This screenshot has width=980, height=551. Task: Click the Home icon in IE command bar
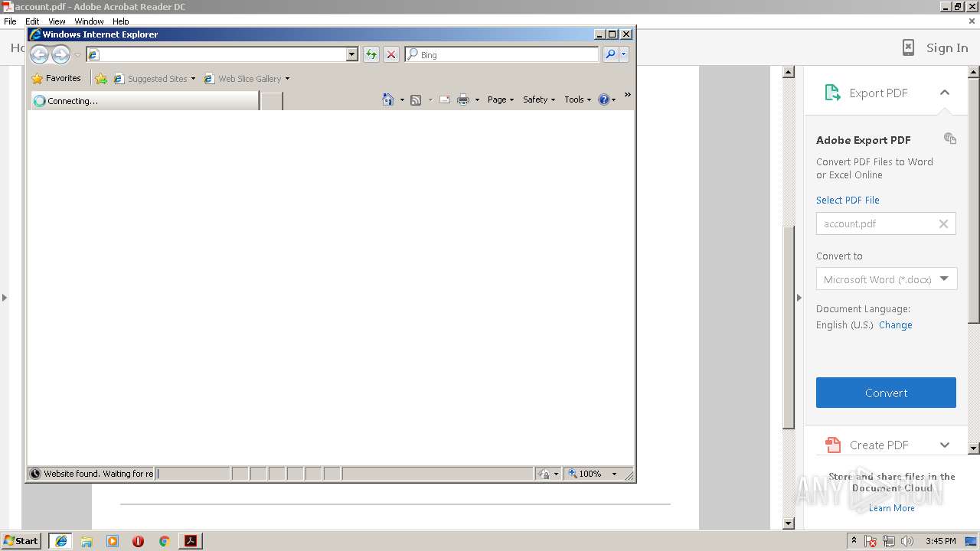point(388,99)
